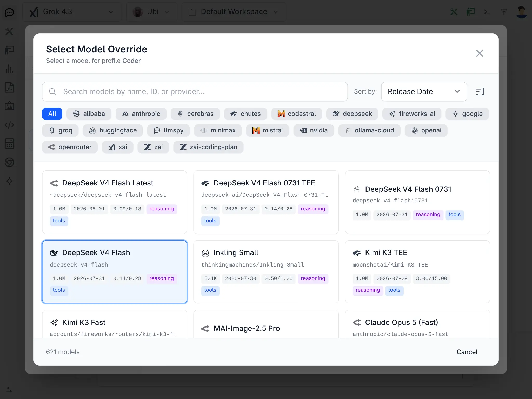
Task: Open the terminal prompt icon in the top bar
Action: (487, 12)
